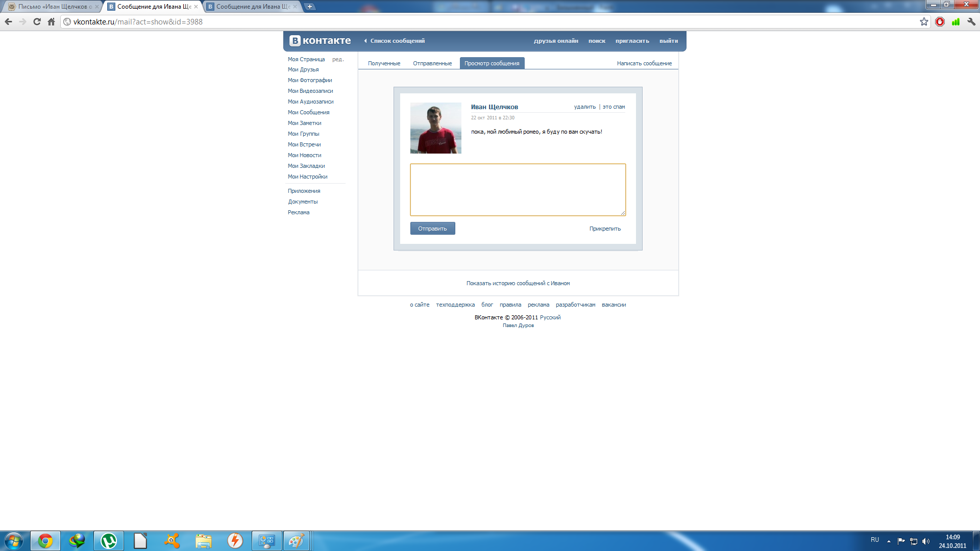Open the Chrome wrench menu

(971, 22)
